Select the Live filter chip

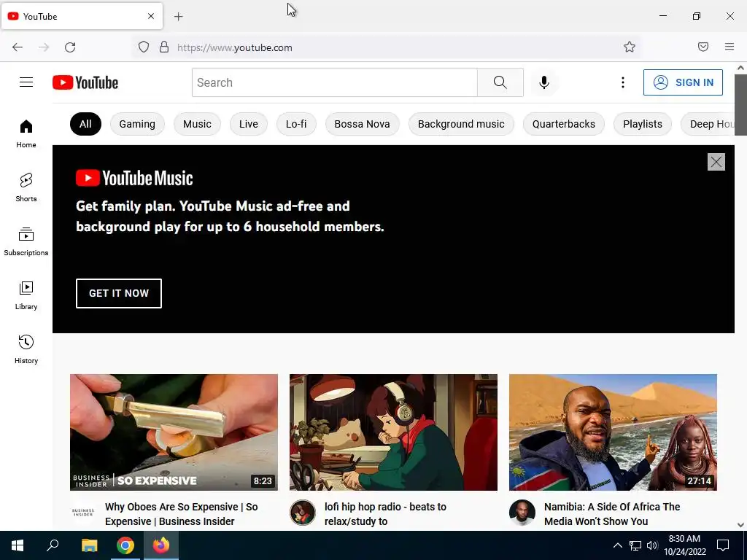249,124
